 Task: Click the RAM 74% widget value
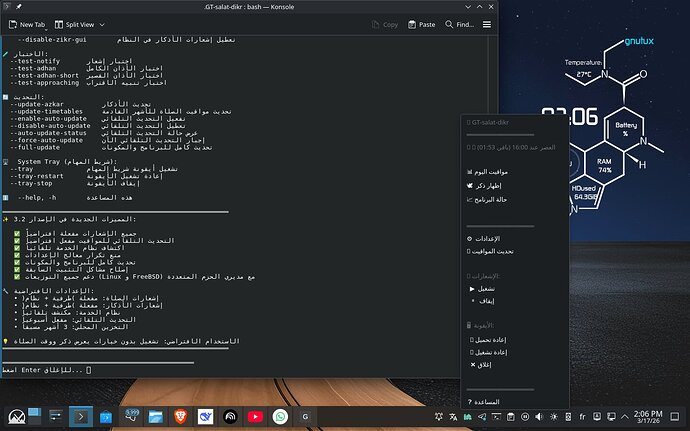click(604, 166)
